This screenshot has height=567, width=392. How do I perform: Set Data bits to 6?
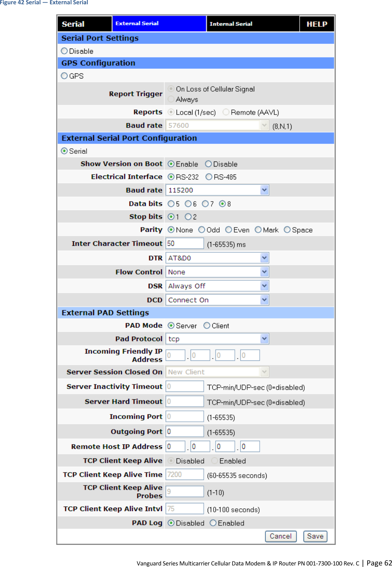click(188, 203)
